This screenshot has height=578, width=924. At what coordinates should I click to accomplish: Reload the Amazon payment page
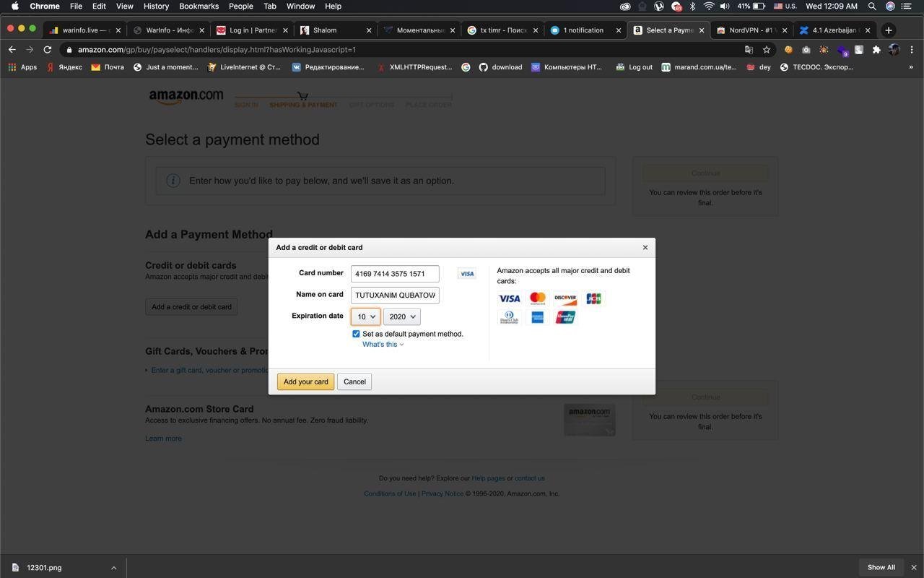coord(47,50)
